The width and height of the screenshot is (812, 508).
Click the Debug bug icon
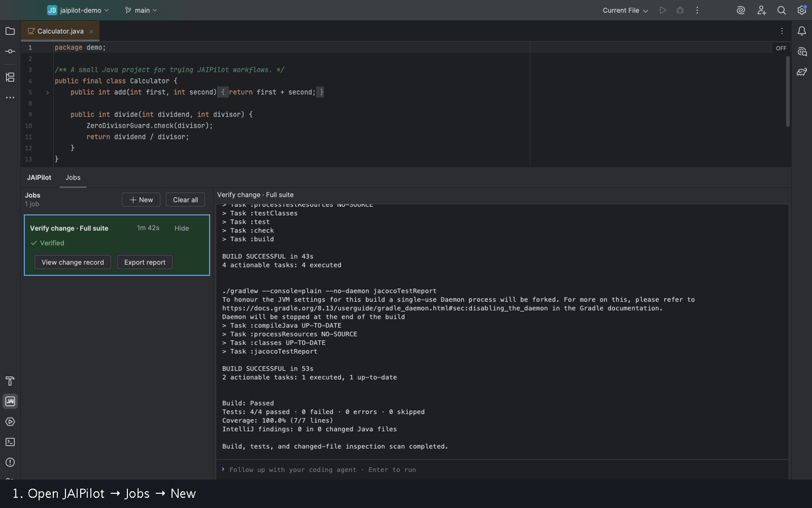coord(680,10)
